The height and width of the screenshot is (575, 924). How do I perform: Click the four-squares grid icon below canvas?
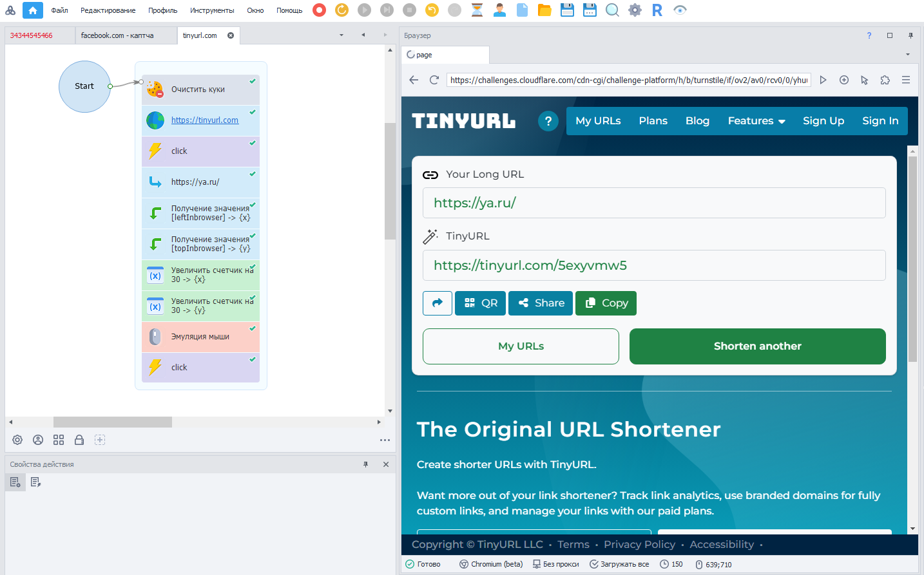(x=59, y=440)
